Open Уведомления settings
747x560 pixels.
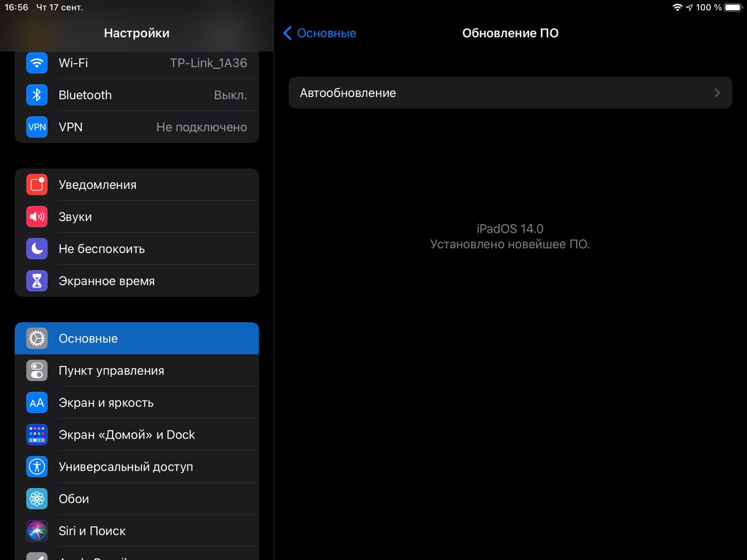tap(137, 185)
